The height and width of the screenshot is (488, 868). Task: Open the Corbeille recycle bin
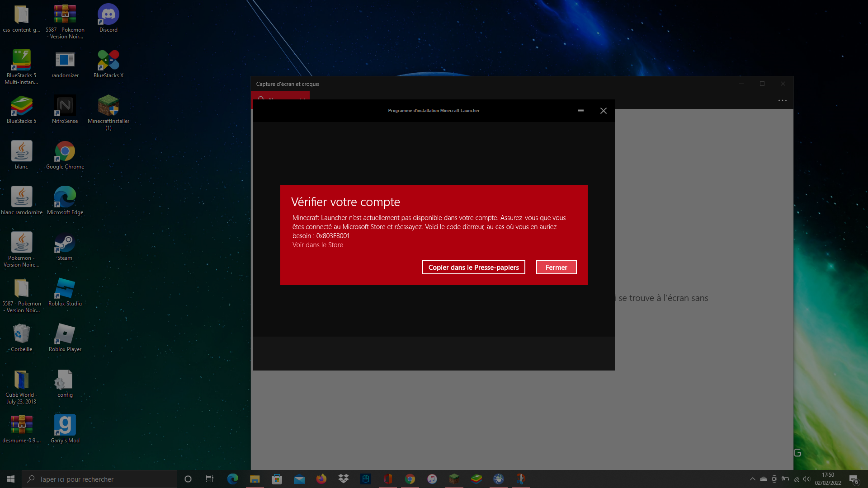tap(21, 338)
